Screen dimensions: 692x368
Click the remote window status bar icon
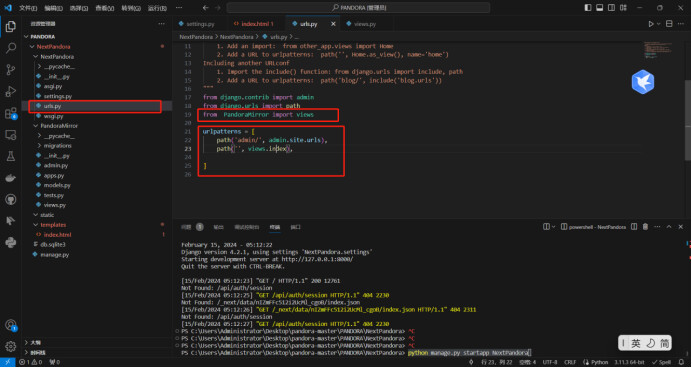click(x=8, y=362)
